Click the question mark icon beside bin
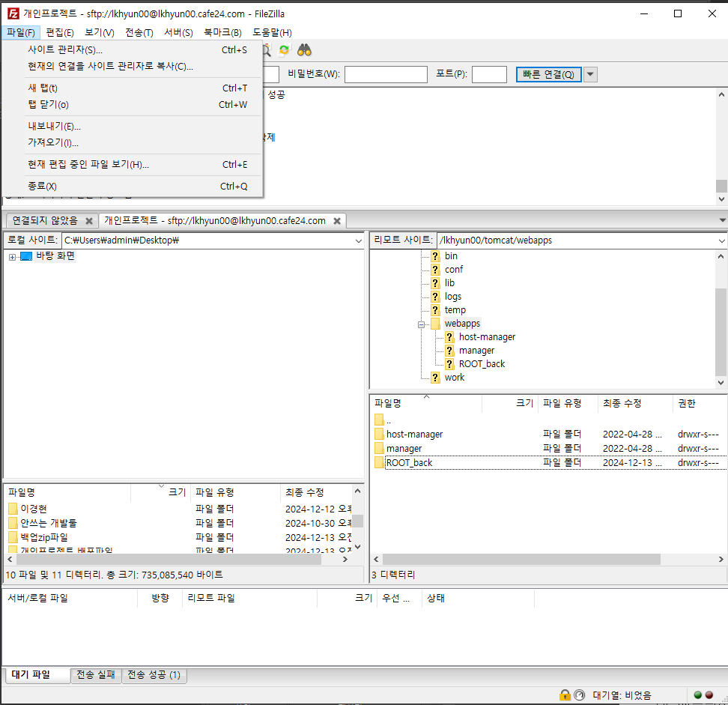 435,256
